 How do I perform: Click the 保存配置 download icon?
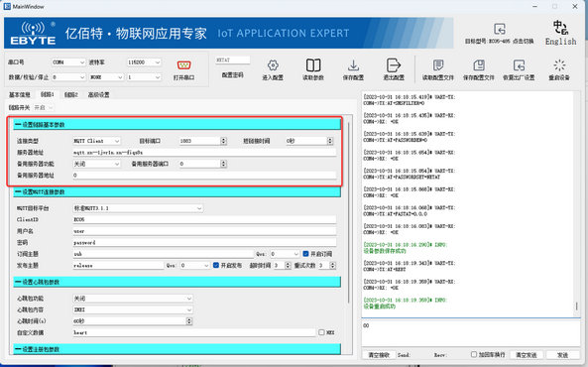[x=353, y=65]
